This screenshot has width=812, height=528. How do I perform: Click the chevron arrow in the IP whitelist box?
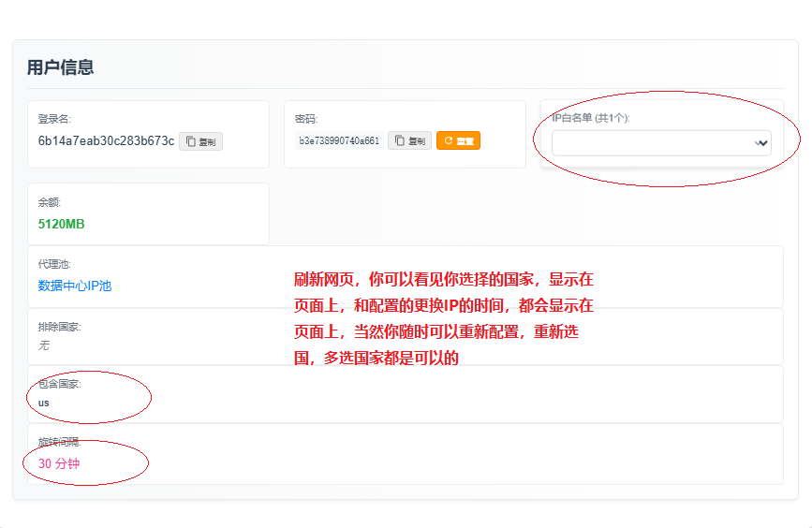[761, 143]
